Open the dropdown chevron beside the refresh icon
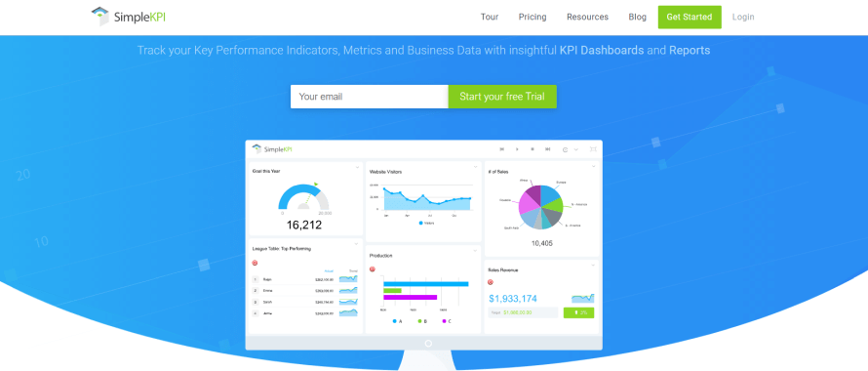The width and height of the screenshot is (868, 371). (575, 149)
